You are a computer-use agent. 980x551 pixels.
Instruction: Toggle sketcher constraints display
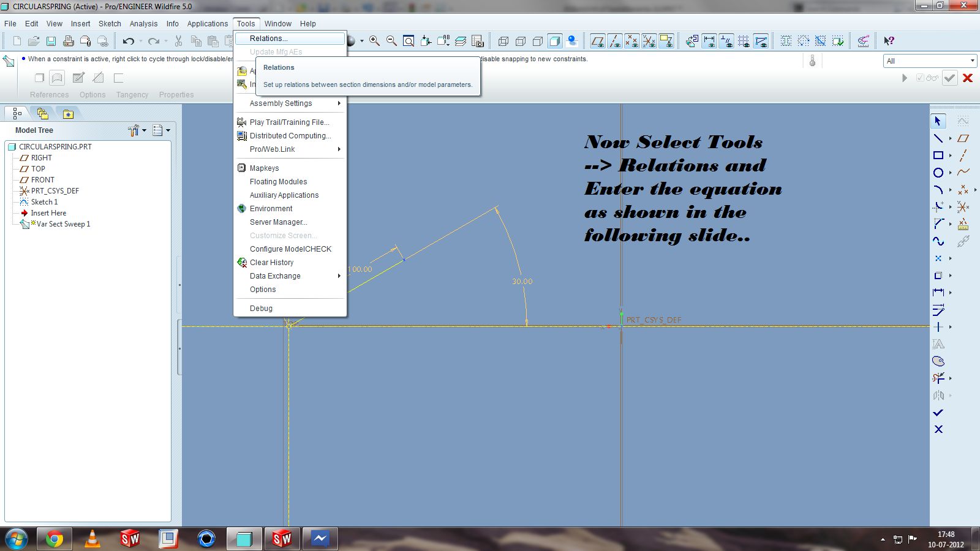[726, 41]
